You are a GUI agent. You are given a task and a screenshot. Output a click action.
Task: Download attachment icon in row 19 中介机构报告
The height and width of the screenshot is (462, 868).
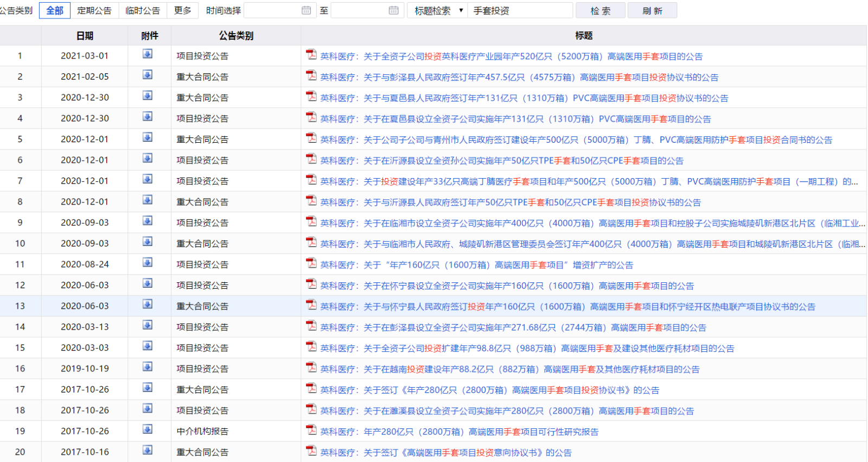click(148, 429)
